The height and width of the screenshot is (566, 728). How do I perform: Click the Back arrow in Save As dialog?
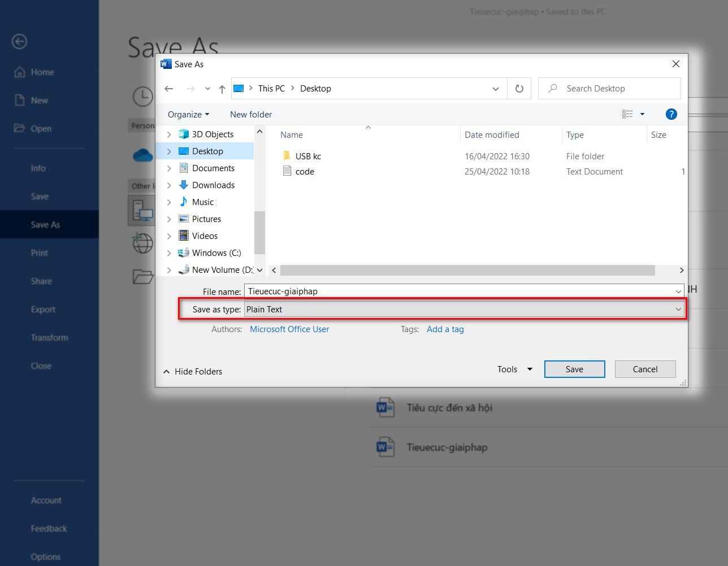point(168,89)
